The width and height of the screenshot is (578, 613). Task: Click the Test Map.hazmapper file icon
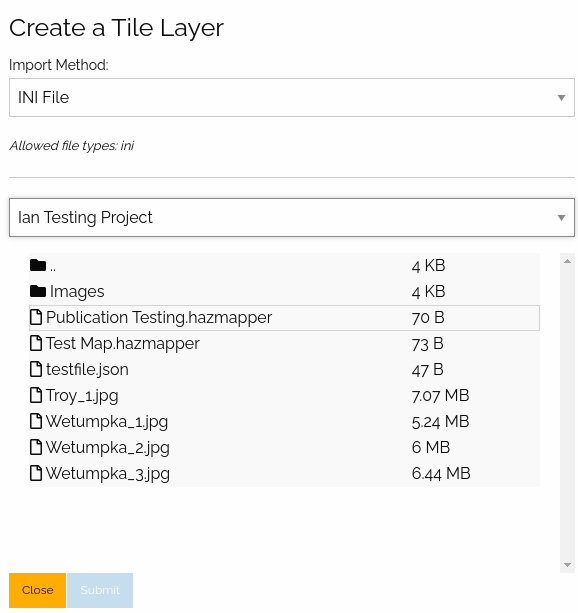[36, 343]
